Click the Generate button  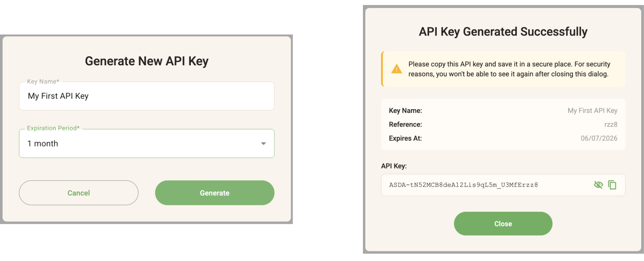tap(215, 193)
